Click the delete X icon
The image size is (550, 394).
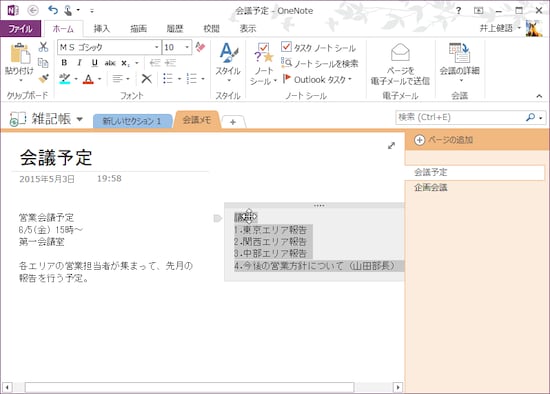(147, 79)
